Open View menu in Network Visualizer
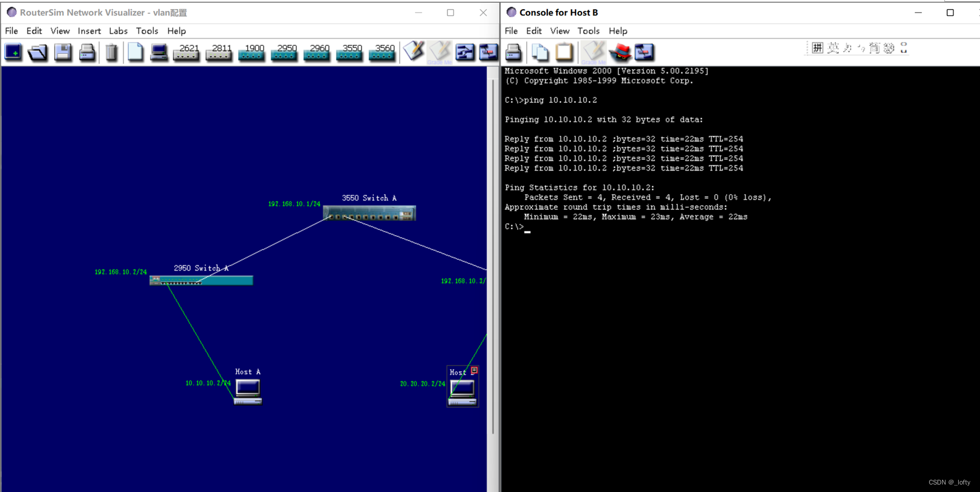This screenshot has height=492, width=980. tap(60, 31)
